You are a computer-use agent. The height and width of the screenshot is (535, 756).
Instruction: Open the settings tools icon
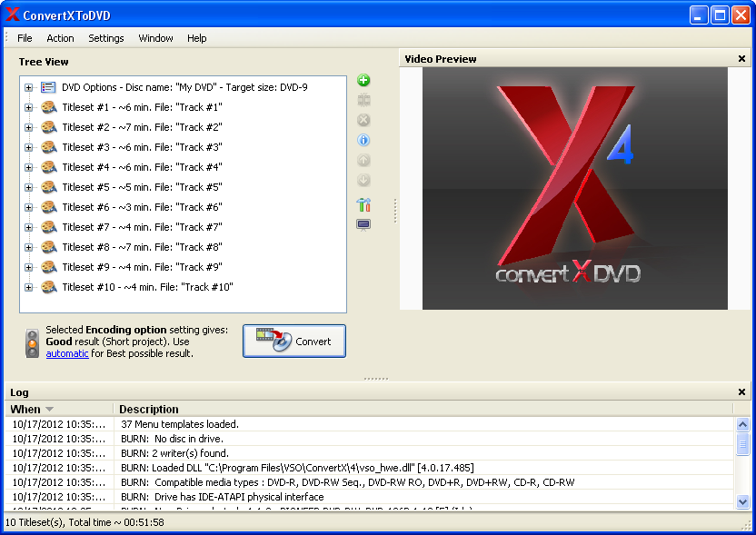coord(363,205)
